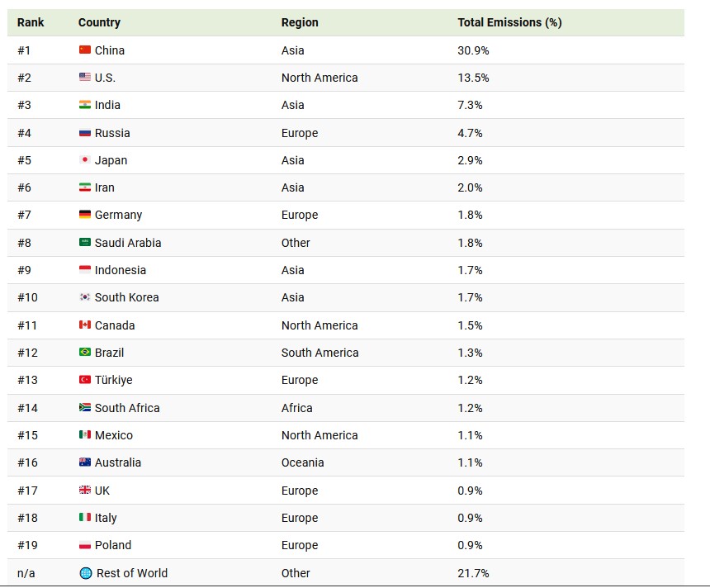Click the Germany flag icon

(85, 215)
